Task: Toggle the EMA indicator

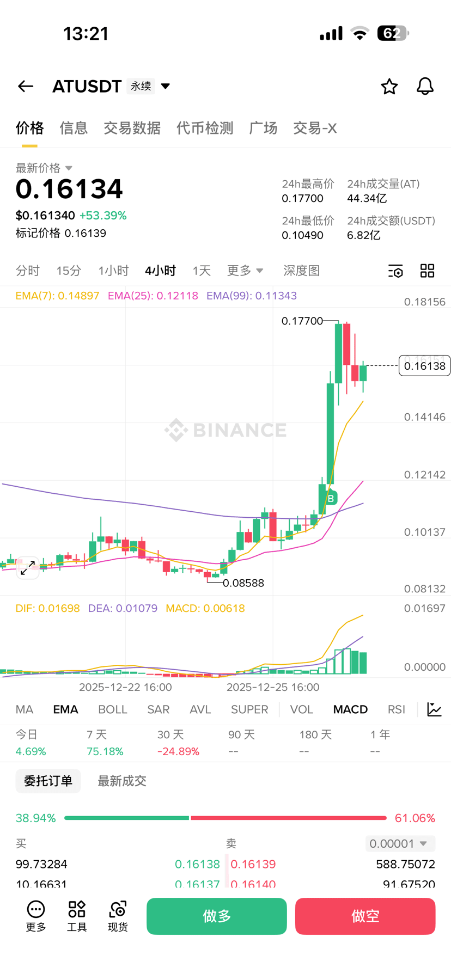Action: 65,709
